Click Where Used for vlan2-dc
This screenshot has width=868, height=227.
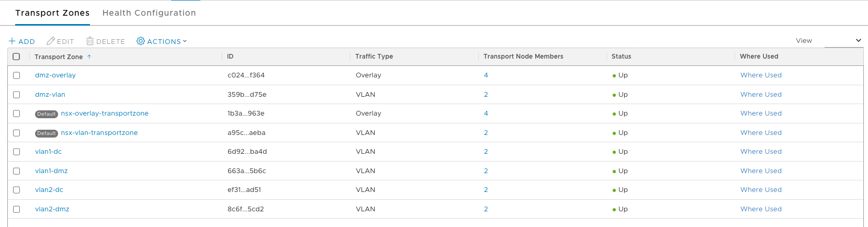(x=761, y=190)
